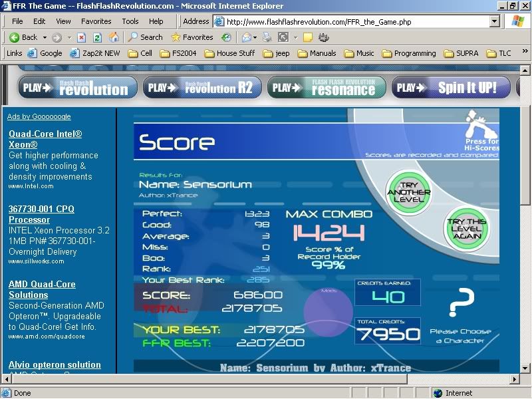Play Spin It UP! game button
This screenshot has height=399, width=532.
[x=451, y=87]
